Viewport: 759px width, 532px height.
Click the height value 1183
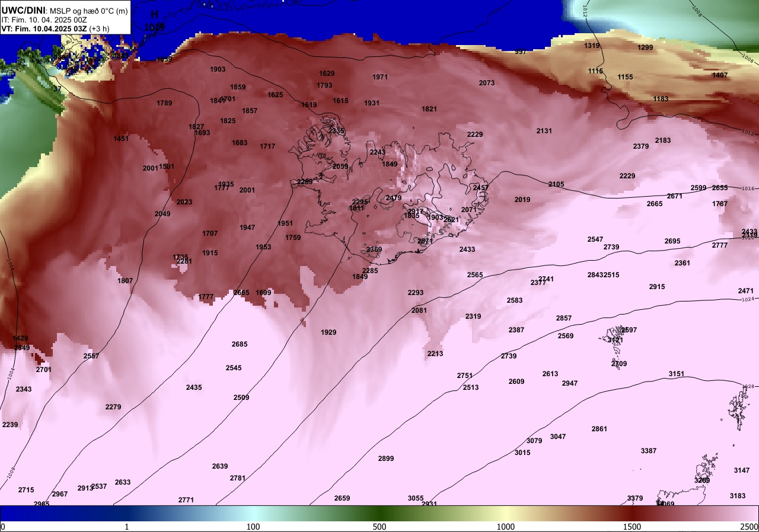pyautogui.click(x=661, y=99)
